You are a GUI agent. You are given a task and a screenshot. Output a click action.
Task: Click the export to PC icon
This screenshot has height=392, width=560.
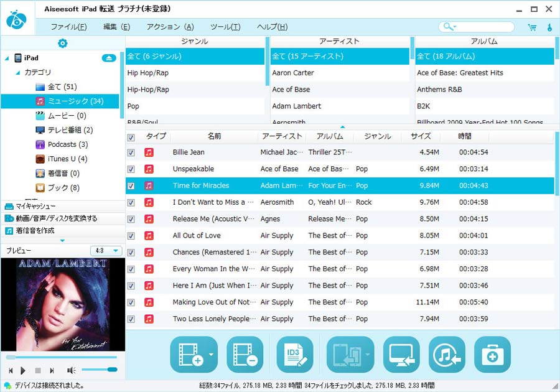coord(401,355)
